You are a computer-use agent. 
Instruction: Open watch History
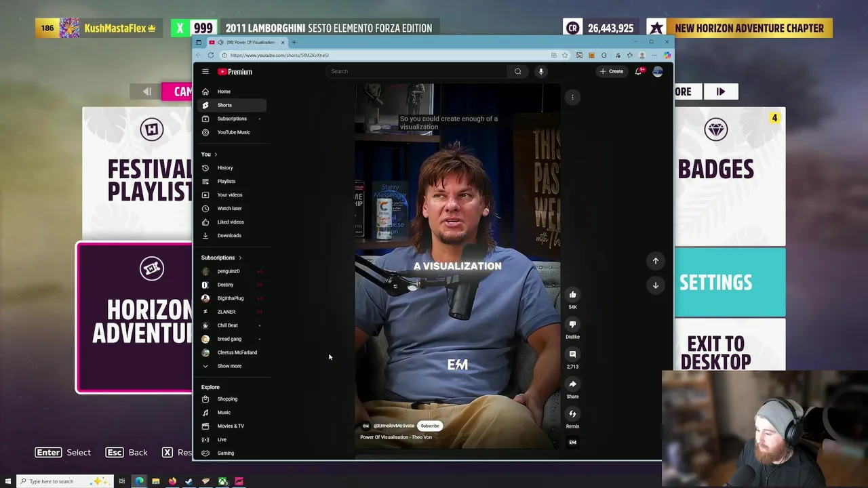tap(232, 167)
